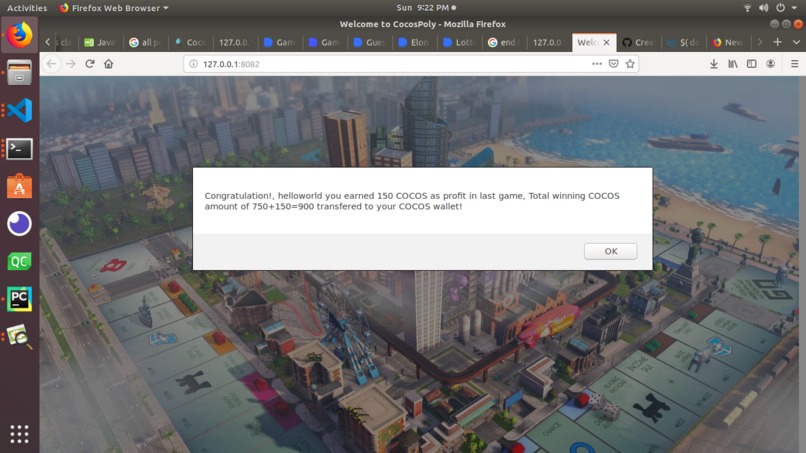Toggle the sidebar view
This screenshot has width=806, height=453.
pos(752,64)
